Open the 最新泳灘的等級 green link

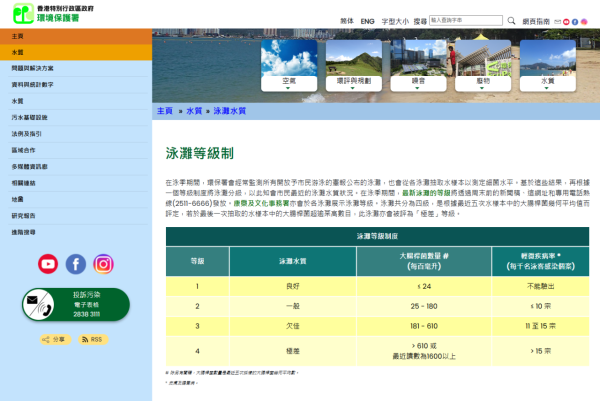[x=426, y=193]
